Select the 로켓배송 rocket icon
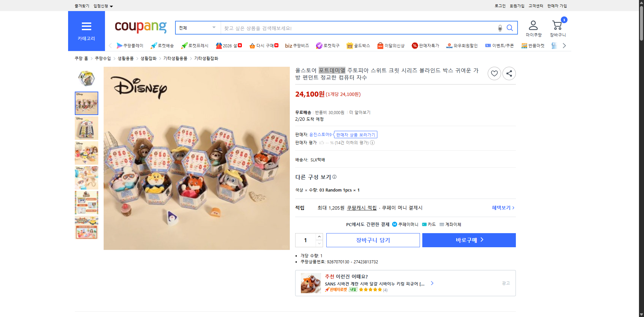The image size is (644, 317). pos(153,45)
